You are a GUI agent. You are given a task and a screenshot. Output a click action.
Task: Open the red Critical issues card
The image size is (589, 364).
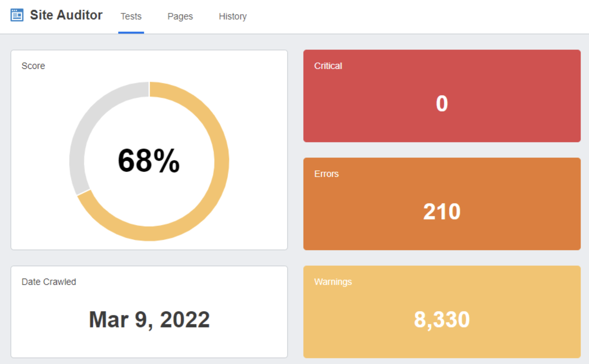[x=442, y=96]
